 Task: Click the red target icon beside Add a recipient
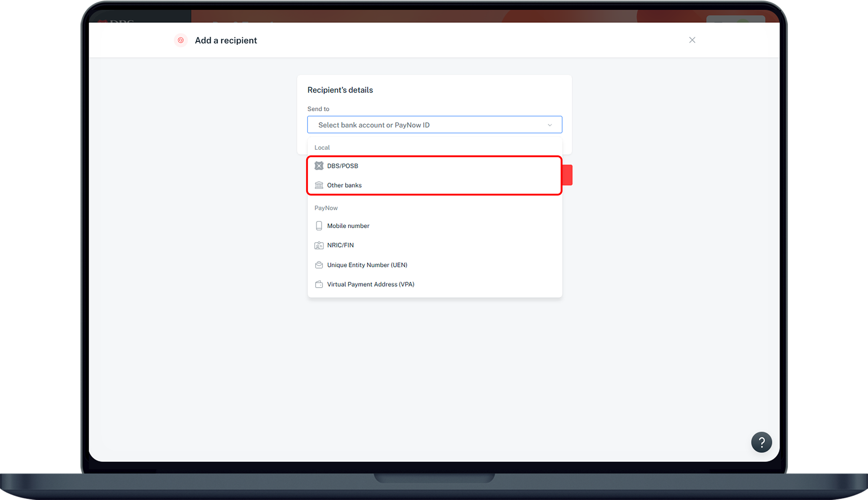tap(181, 40)
